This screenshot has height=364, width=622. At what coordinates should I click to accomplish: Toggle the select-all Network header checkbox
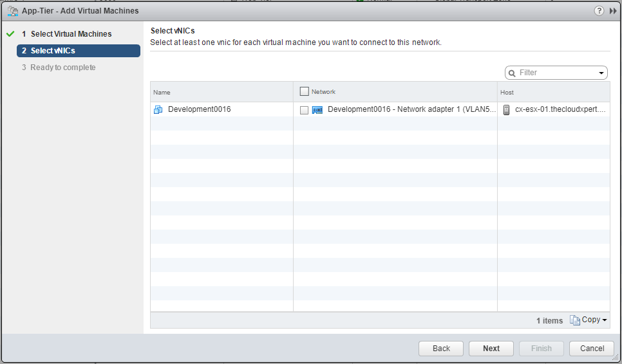pyautogui.click(x=305, y=92)
